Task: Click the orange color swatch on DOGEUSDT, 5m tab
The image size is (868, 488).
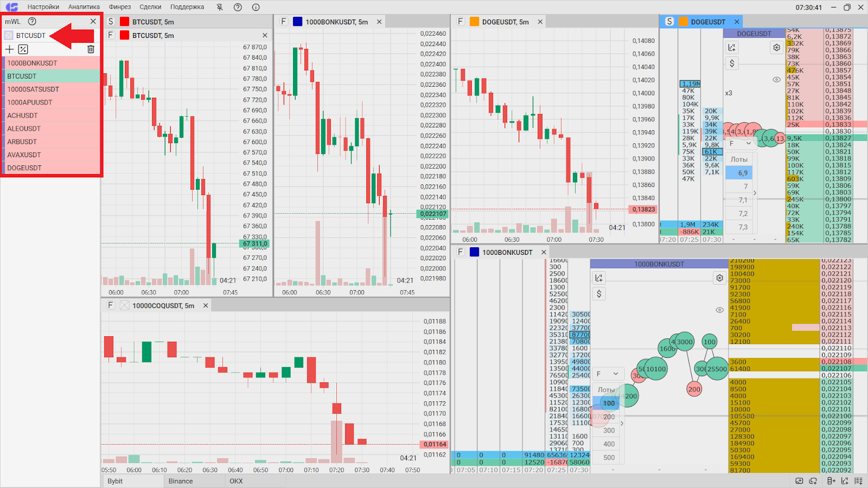Action: [474, 22]
